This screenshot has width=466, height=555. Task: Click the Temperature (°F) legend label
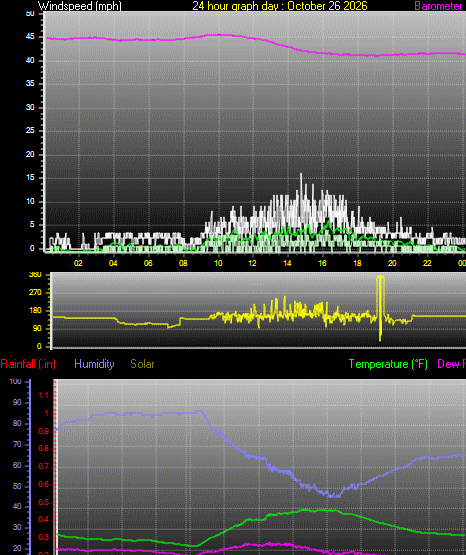coord(388,364)
